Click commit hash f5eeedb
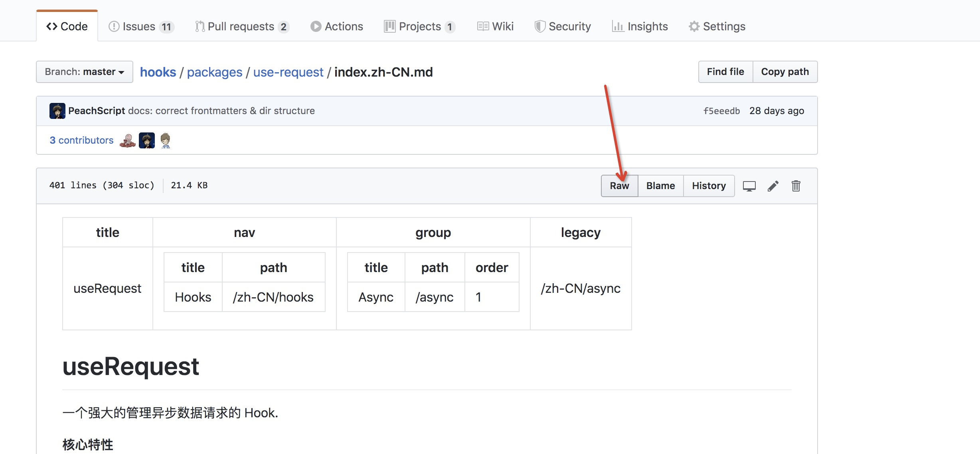Screen dimensions: 980x454 point(721,111)
